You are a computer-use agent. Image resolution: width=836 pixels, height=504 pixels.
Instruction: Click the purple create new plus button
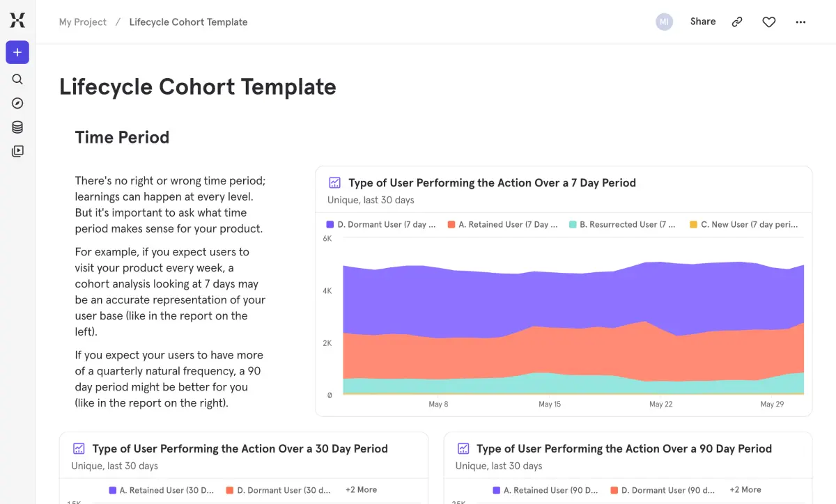17,52
